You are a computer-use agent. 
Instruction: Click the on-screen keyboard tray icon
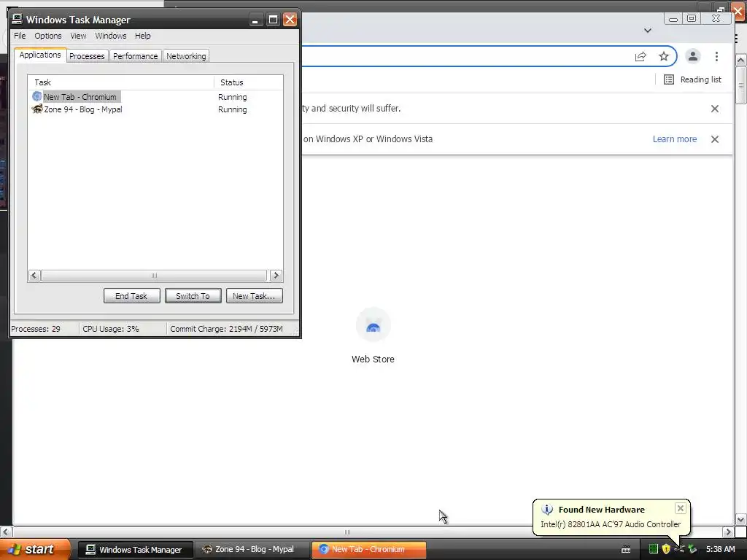click(626, 550)
